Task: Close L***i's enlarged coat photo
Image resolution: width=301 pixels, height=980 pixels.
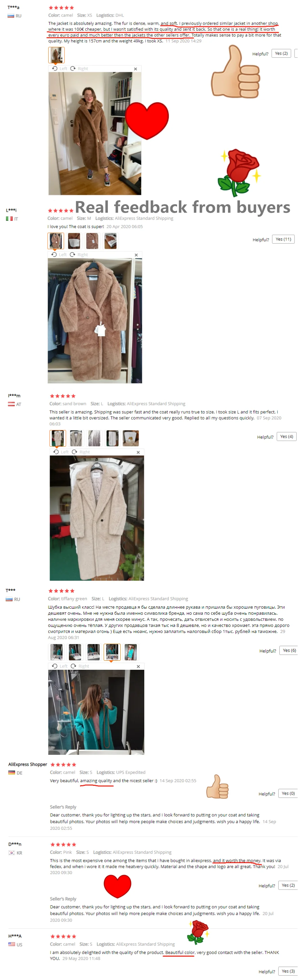Action: pos(136,255)
